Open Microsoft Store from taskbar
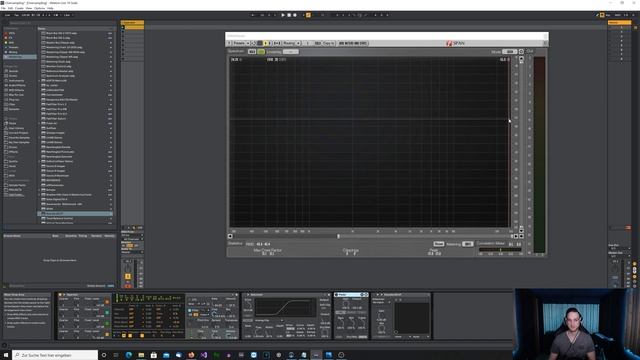Viewport: 640px width, 360px height. (x=153, y=355)
